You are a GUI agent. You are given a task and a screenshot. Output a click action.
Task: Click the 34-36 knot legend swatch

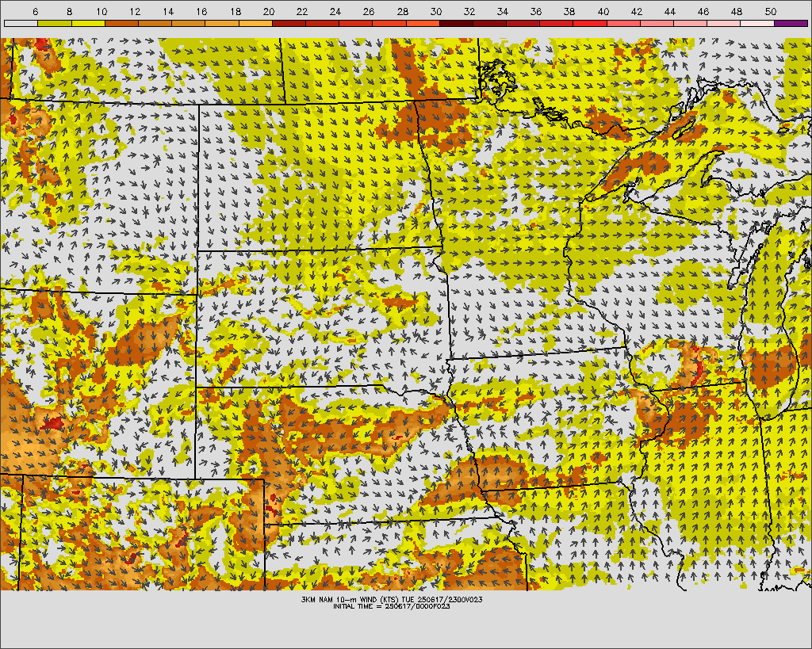[523, 23]
